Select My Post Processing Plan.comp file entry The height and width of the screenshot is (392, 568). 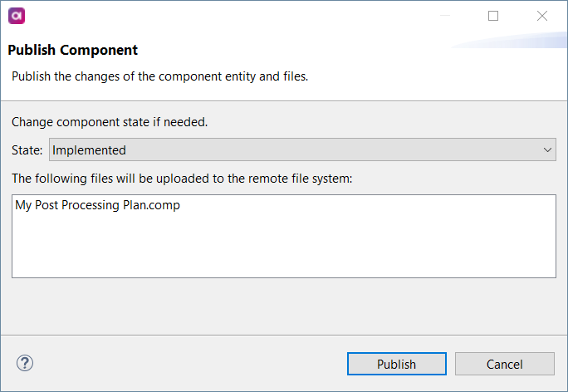[x=97, y=206]
